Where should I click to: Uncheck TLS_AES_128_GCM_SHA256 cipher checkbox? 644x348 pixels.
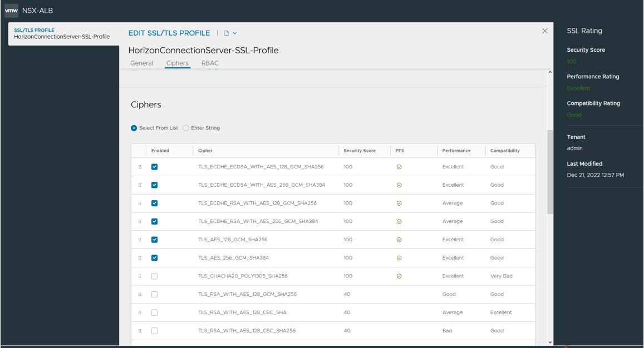[x=154, y=240]
